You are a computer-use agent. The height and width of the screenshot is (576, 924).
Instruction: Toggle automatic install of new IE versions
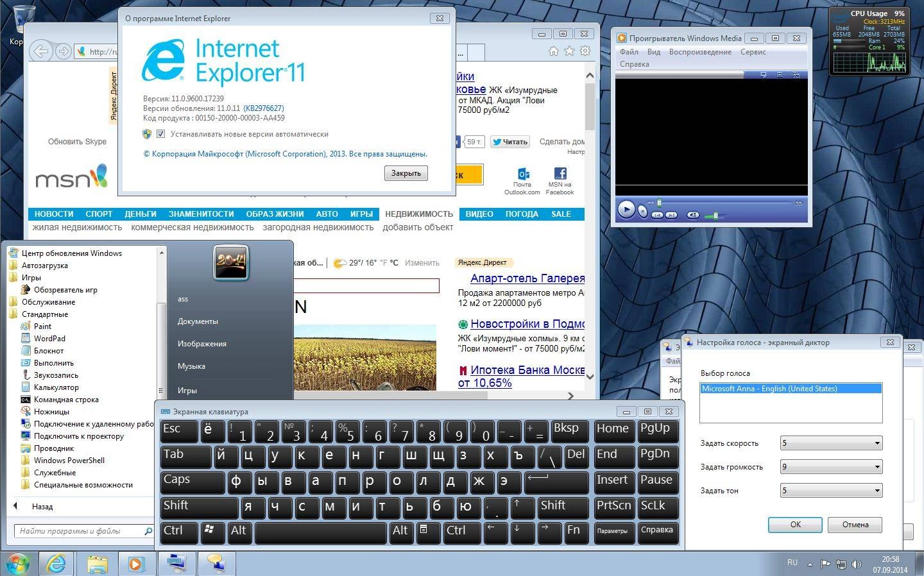pyautogui.click(x=161, y=134)
